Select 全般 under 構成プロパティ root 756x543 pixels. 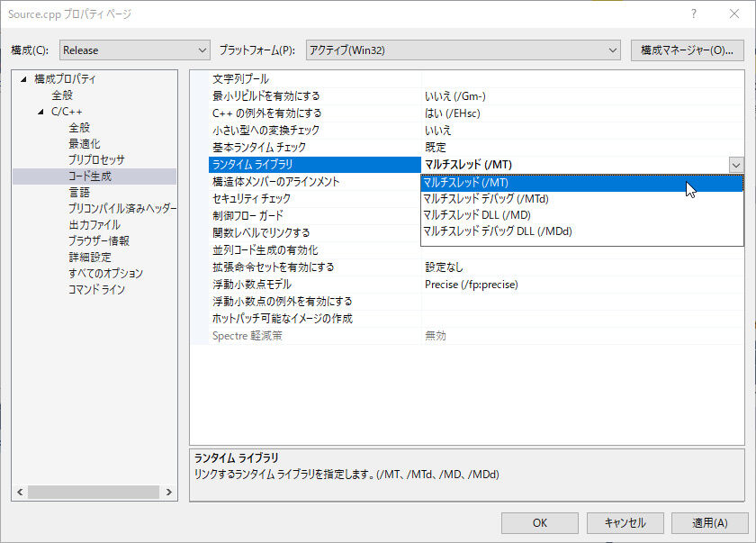pyautogui.click(x=62, y=95)
